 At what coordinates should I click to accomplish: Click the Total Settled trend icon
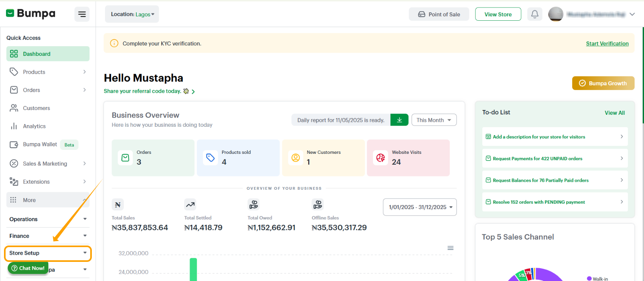(x=190, y=204)
